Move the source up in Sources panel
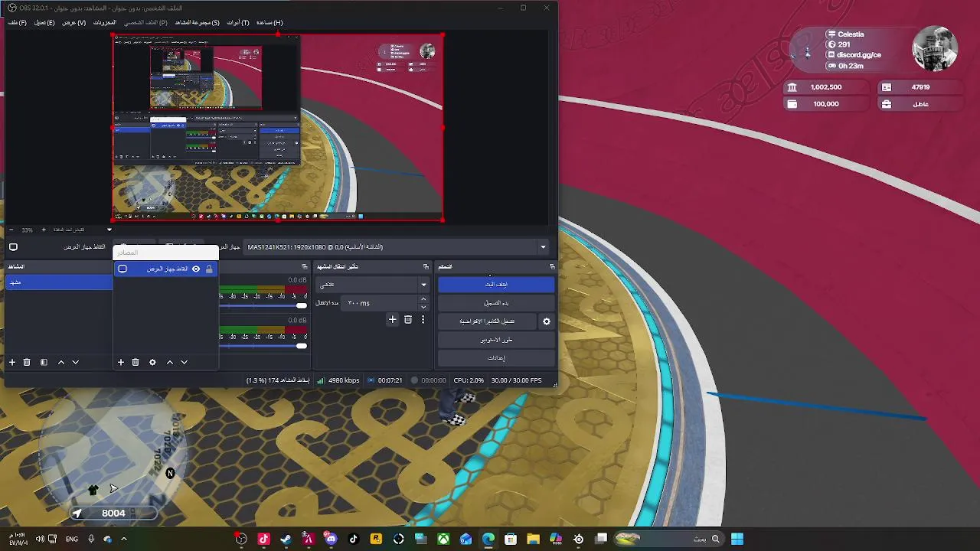 170,362
